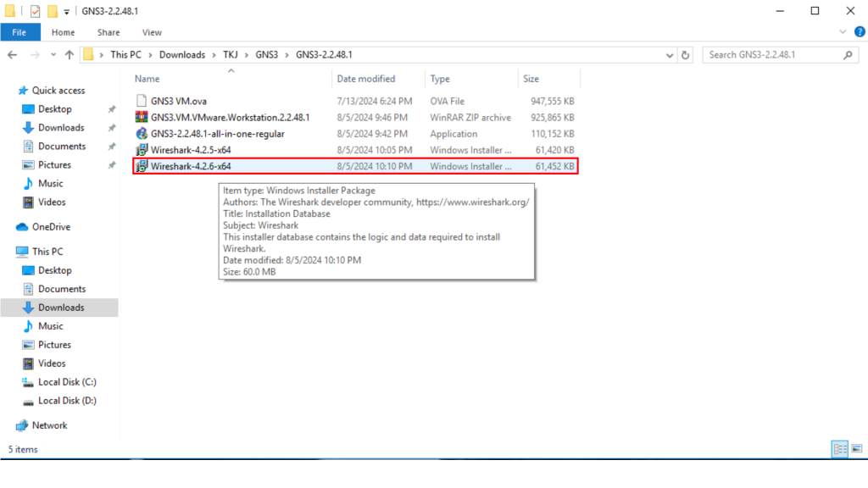Navigate to TKJ in the breadcrumb path

(230, 55)
